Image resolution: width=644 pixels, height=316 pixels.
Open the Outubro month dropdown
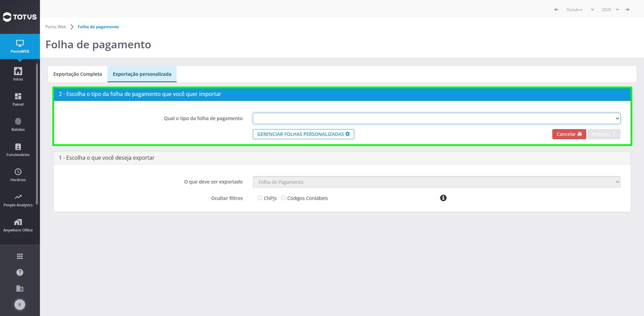[x=580, y=10]
